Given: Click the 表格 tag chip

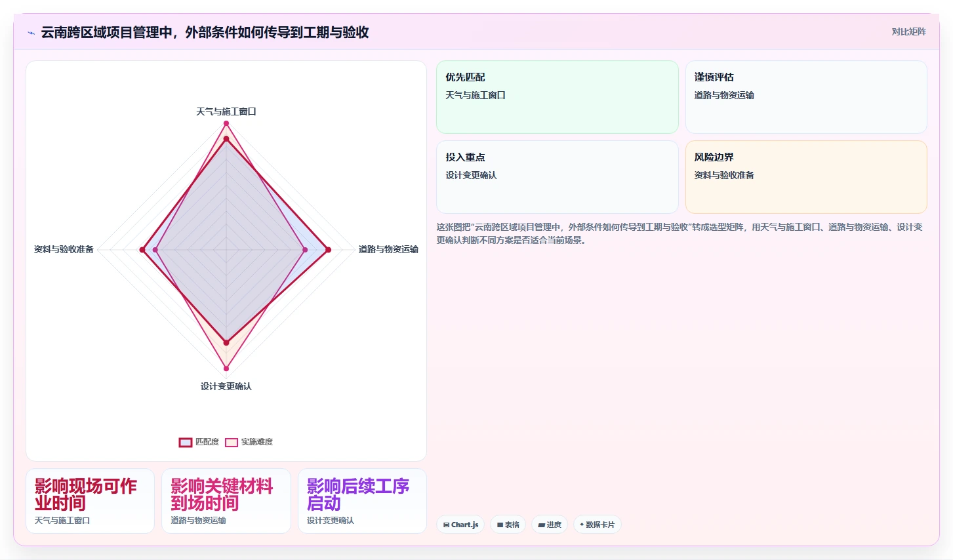Looking at the screenshot, I should [508, 525].
